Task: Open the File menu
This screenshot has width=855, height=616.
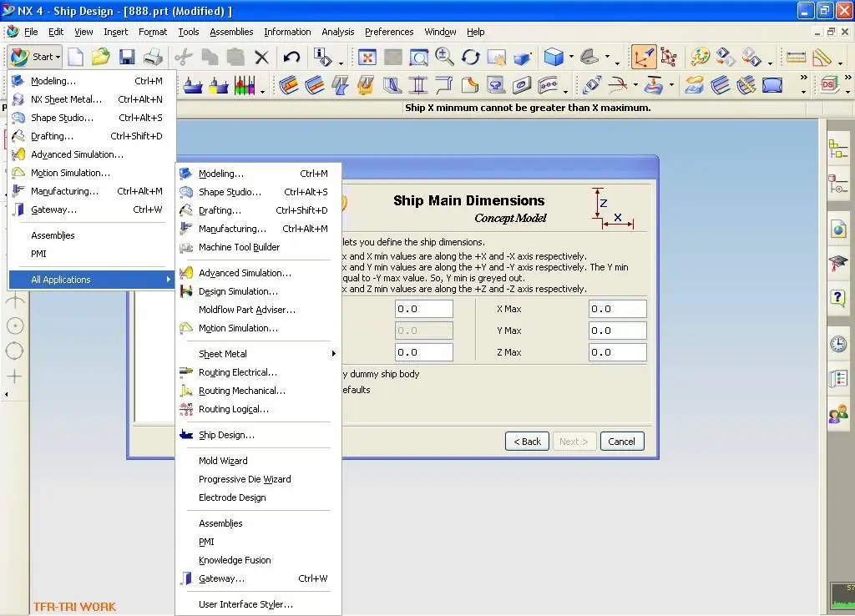Action: [x=31, y=32]
